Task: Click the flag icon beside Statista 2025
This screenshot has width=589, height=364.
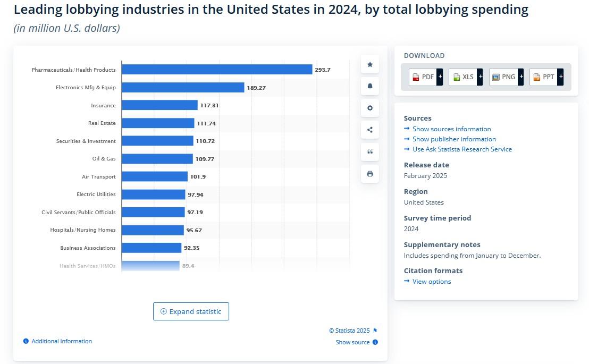Action: [375, 331]
